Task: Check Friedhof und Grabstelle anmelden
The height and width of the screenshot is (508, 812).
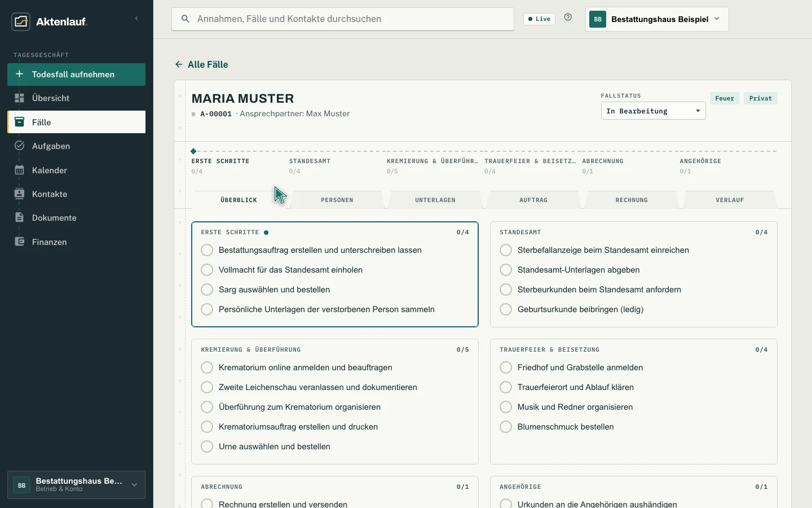Action: pyautogui.click(x=506, y=367)
